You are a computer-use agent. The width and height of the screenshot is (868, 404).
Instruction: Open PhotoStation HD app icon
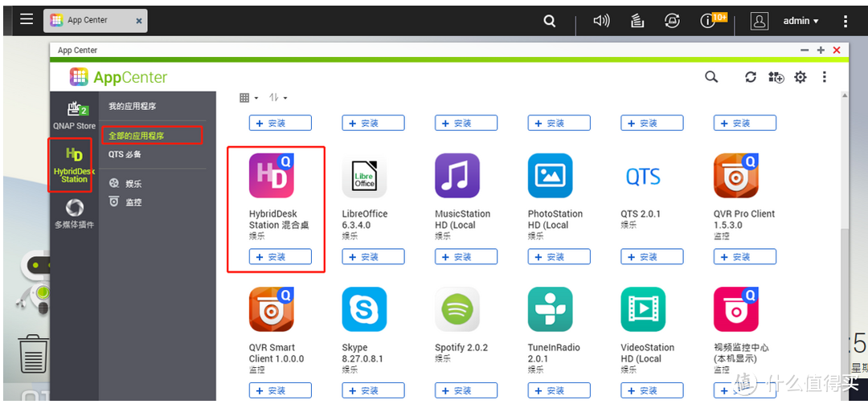click(x=551, y=175)
